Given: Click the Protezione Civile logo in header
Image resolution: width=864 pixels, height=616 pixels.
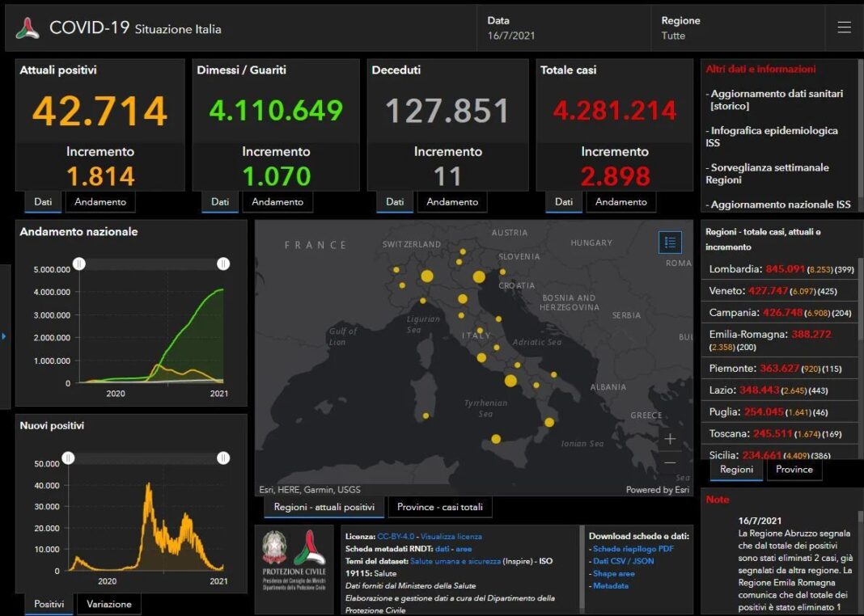Looking at the screenshot, I should pos(28,28).
